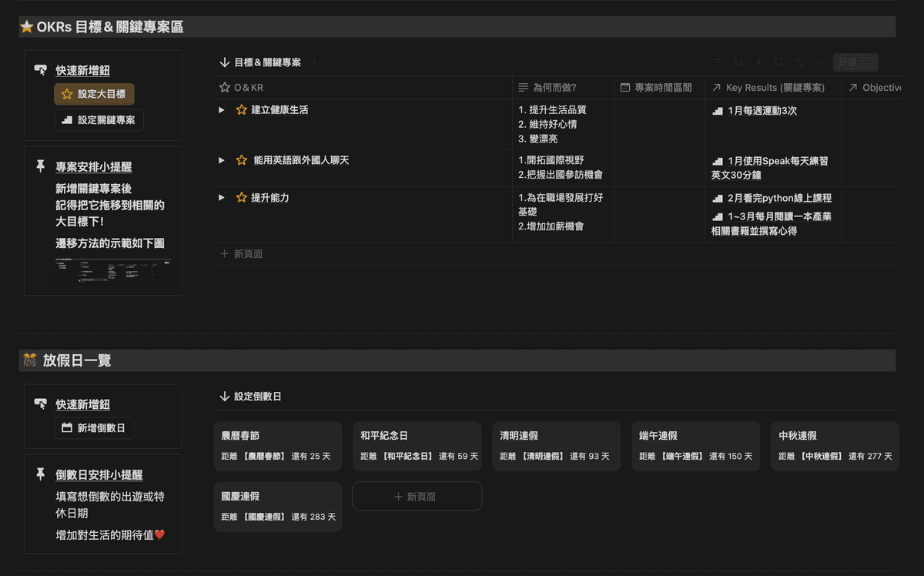Open the 農曆春節 countdown card
Screen dimensions: 924x576
(278, 446)
